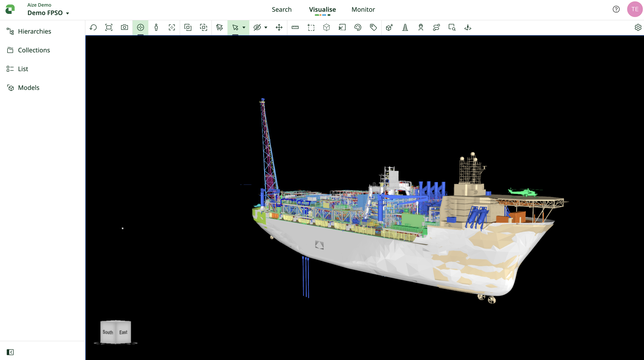Activate the box selection tool
Screen dimensions: 644x360
point(311,28)
